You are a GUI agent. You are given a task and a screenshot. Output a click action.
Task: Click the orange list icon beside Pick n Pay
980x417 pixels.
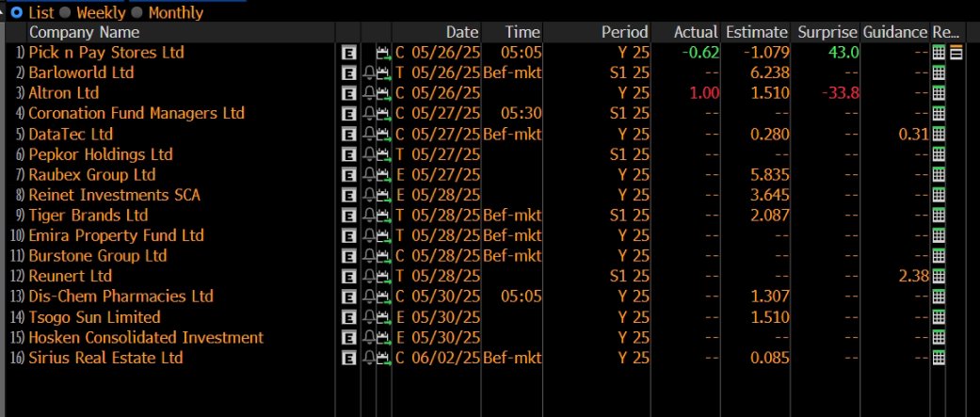[956, 53]
